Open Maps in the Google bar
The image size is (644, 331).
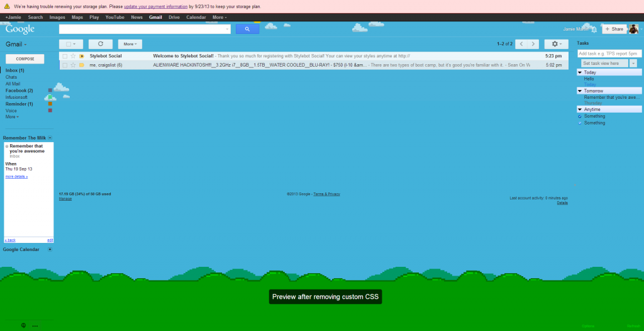(x=77, y=17)
